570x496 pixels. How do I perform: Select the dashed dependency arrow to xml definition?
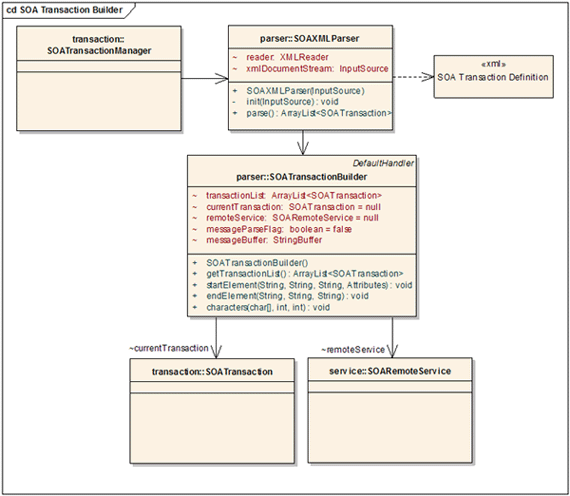[413, 77]
